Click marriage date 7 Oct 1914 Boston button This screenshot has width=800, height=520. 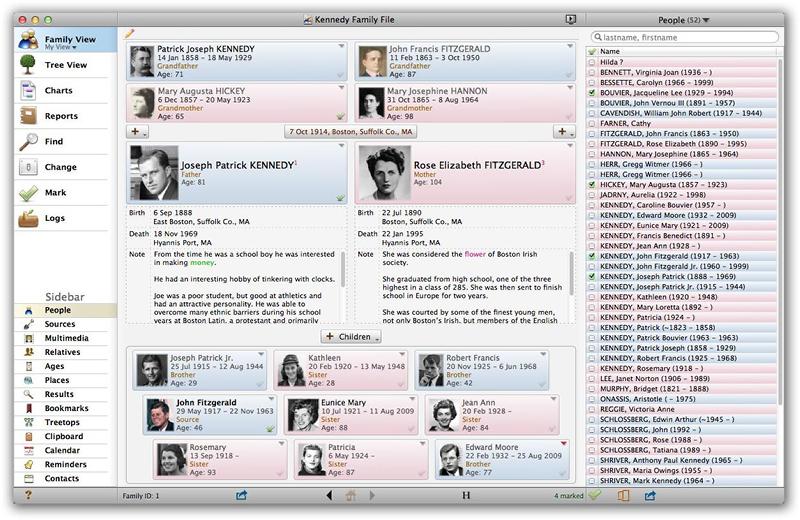[351, 132]
